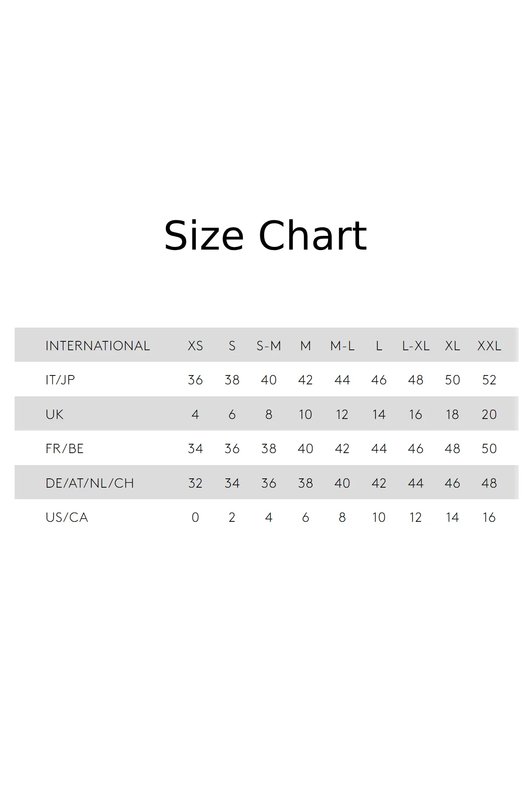Select the L-XL column header
Screen dimensions: 532x798
point(416,346)
